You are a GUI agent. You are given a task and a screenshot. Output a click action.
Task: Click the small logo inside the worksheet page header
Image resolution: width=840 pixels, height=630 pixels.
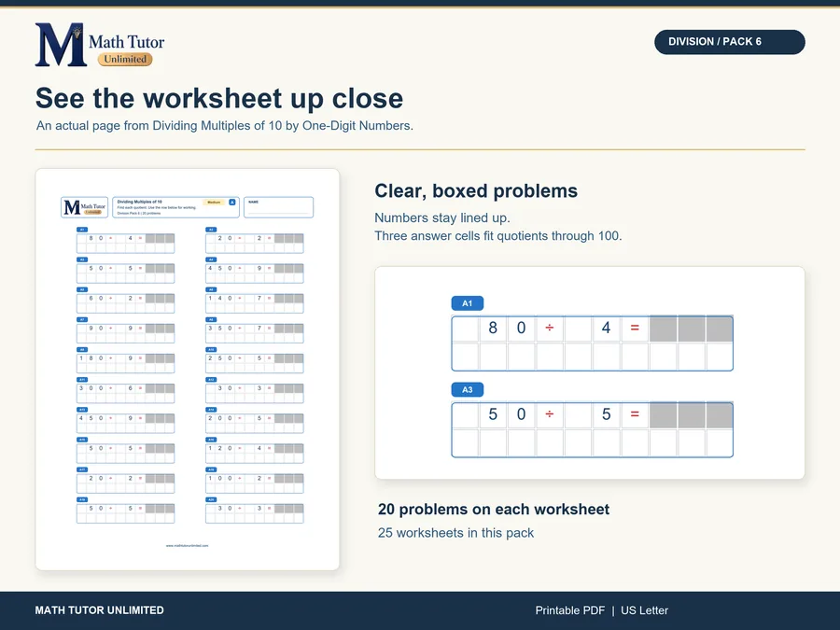pyautogui.click(x=85, y=207)
